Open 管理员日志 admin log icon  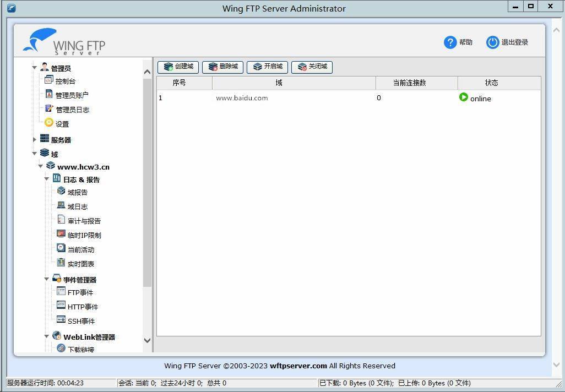(x=49, y=109)
